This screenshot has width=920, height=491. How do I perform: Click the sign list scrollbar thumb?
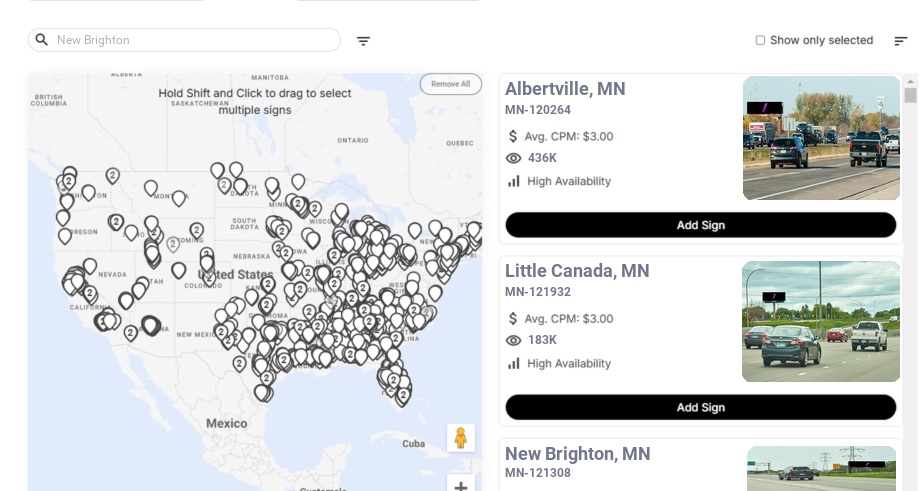pos(910,95)
